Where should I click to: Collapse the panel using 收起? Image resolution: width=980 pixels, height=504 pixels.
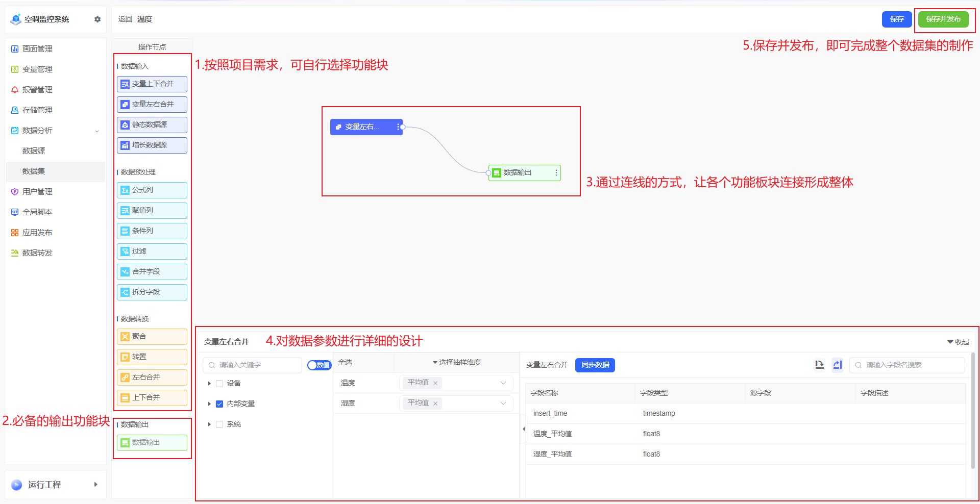click(958, 342)
